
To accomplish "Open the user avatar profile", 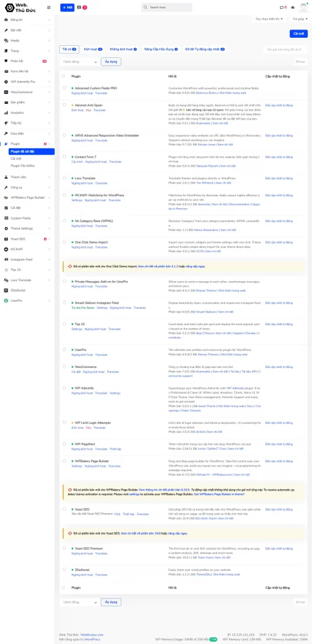I will 304,8.
